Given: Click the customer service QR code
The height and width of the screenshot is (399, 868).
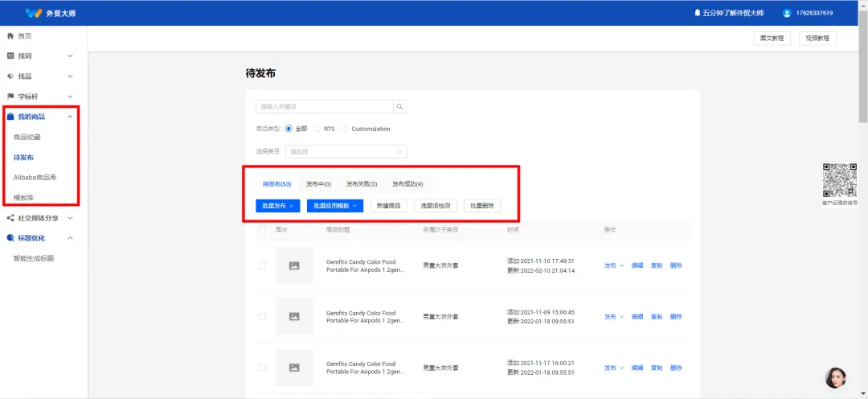Looking at the screenshot, I should pos(839,180).
